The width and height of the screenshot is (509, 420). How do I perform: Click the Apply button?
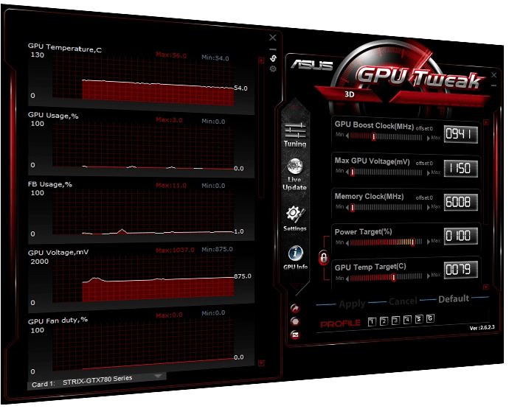click(x=352, y=304)
